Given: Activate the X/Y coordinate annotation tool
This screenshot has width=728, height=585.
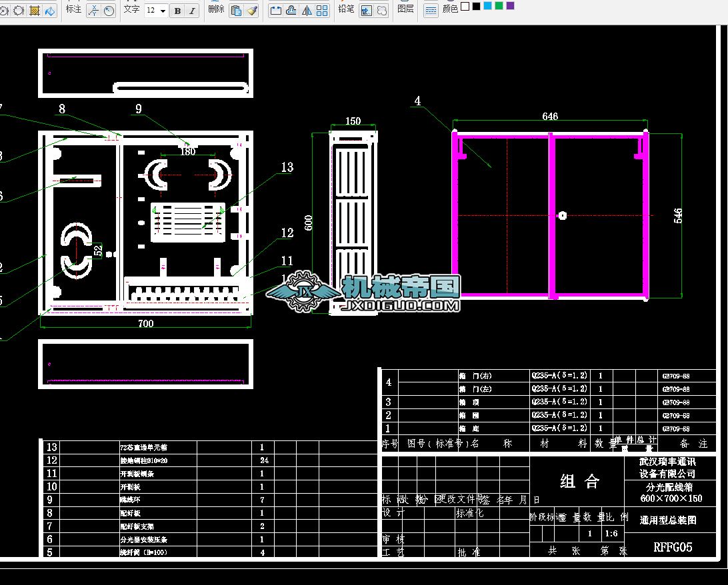Looking at the screenshot, I should pos(93,10).
